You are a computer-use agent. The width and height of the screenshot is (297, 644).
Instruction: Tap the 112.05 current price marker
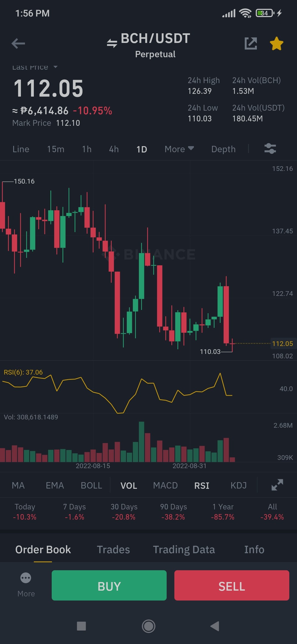click(283, 343)
